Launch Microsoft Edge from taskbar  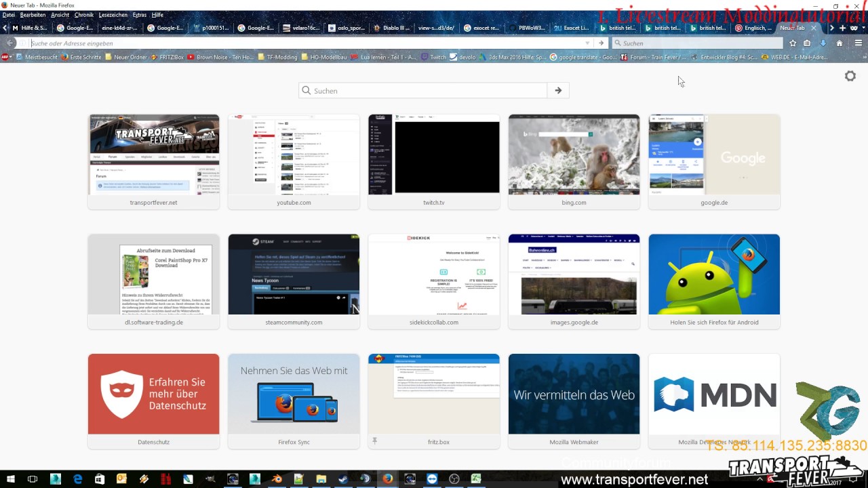click(x=77, y=479)
